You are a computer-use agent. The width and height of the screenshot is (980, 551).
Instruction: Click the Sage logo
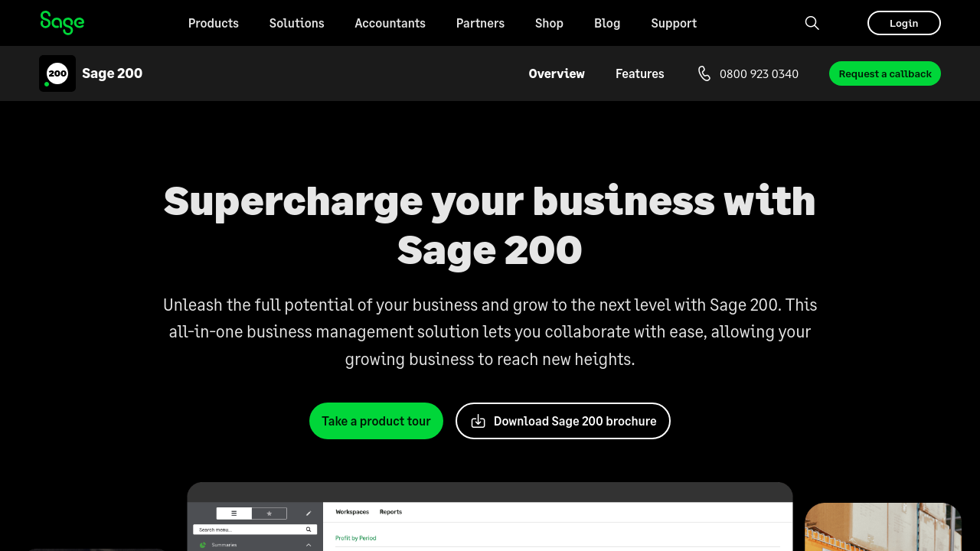pos(62,23)
